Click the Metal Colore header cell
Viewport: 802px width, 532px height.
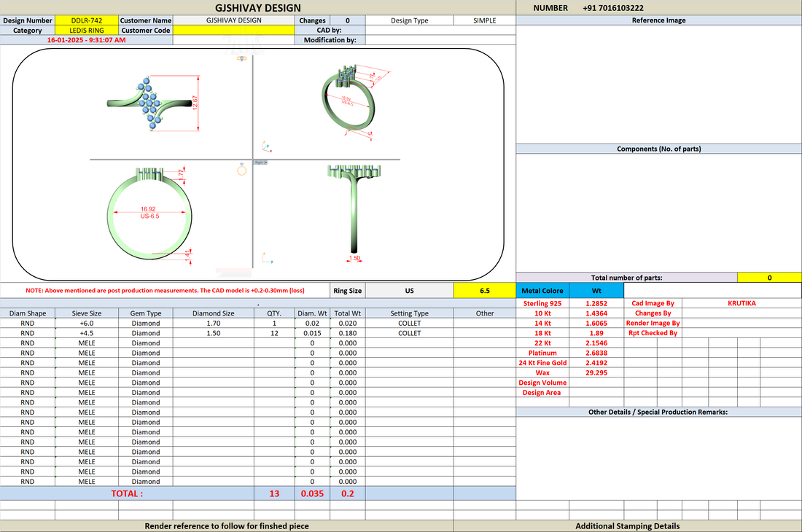[542, 290]
